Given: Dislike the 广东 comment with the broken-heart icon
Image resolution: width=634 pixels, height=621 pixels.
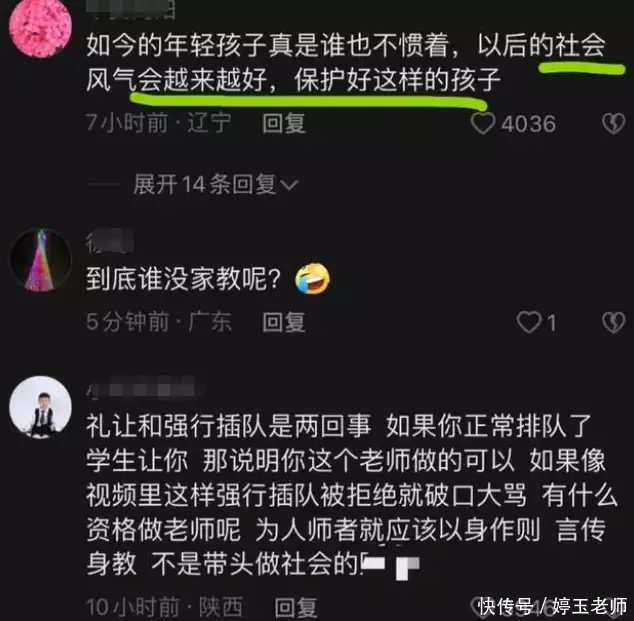Looking at the screenshot, I should (x=614, y=323).
